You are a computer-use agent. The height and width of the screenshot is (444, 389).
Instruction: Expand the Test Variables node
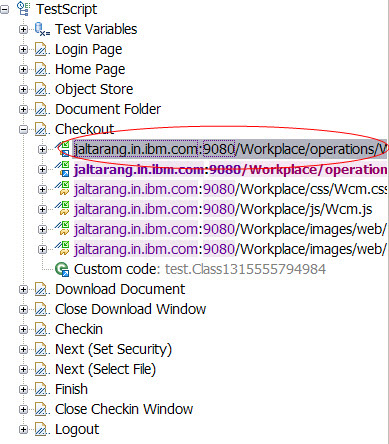click(23, 30)
